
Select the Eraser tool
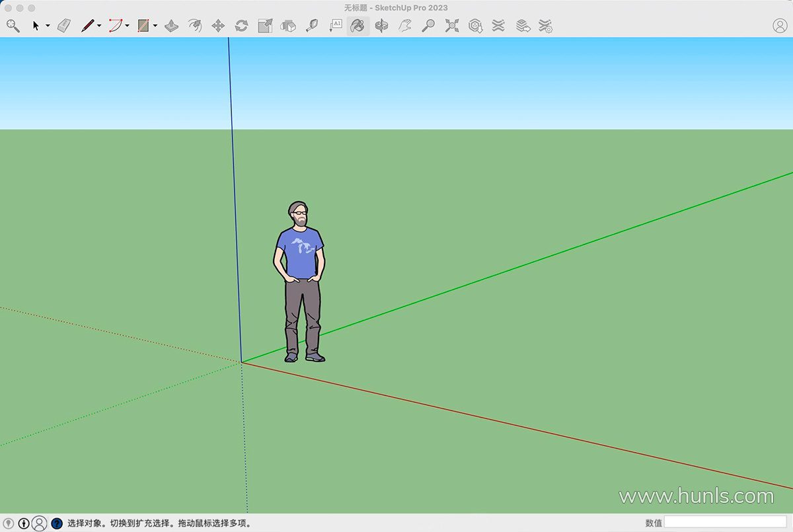[x=64, y=26]
